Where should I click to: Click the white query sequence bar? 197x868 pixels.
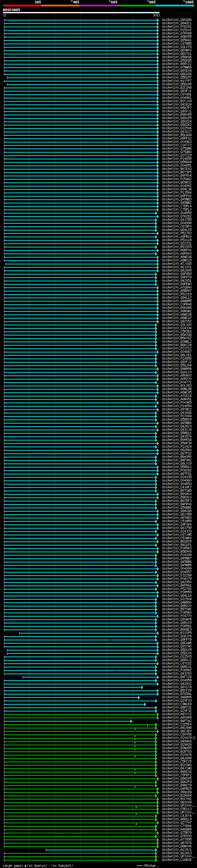pos(81,13)
